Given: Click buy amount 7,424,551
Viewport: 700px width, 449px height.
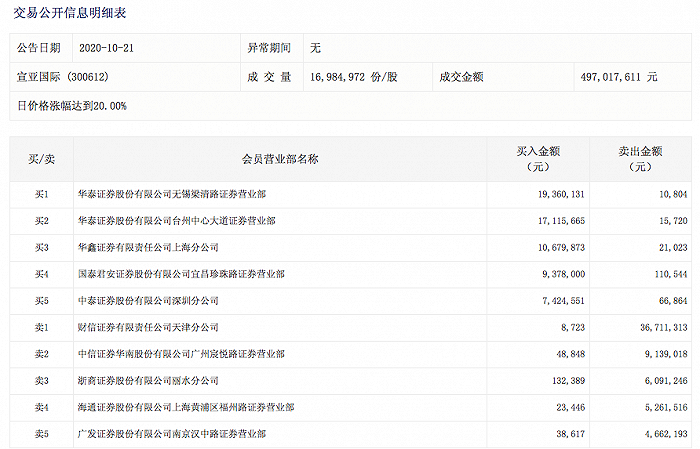Looking at the screenshot, I should [x=563, y=301].
